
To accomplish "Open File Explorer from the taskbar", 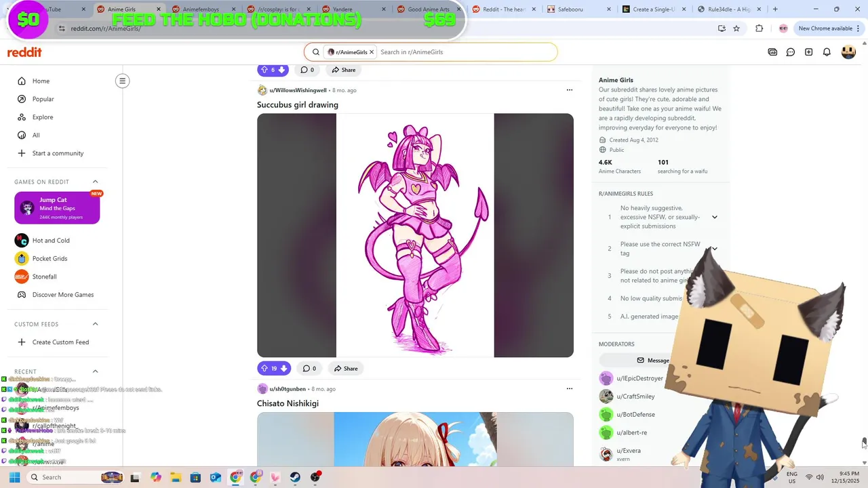I will 176,477.
